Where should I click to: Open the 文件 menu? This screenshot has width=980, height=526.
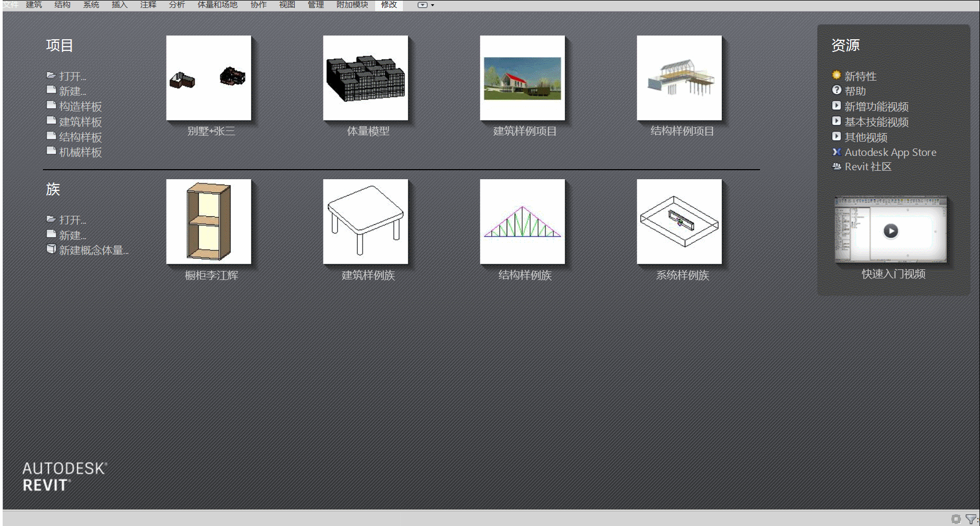[x=11, y=5]
